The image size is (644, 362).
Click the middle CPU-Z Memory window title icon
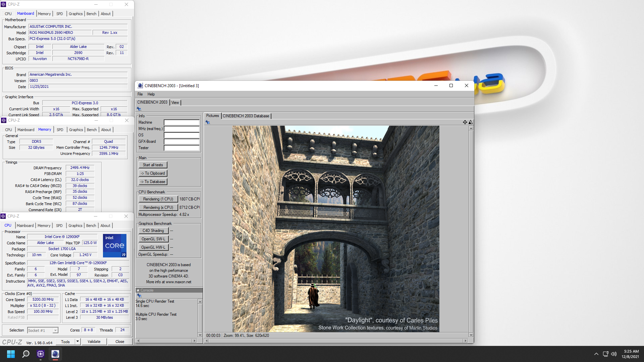click(4, 120)
